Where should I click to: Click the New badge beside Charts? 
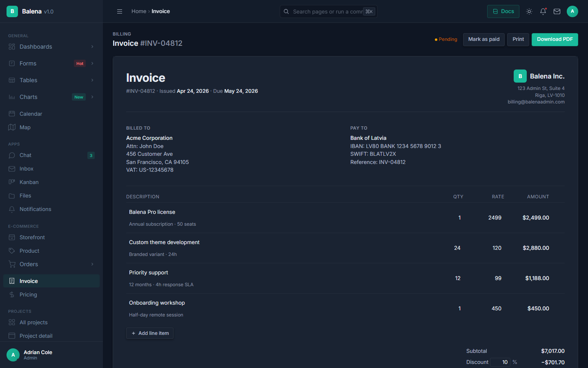tap(79, 97)
